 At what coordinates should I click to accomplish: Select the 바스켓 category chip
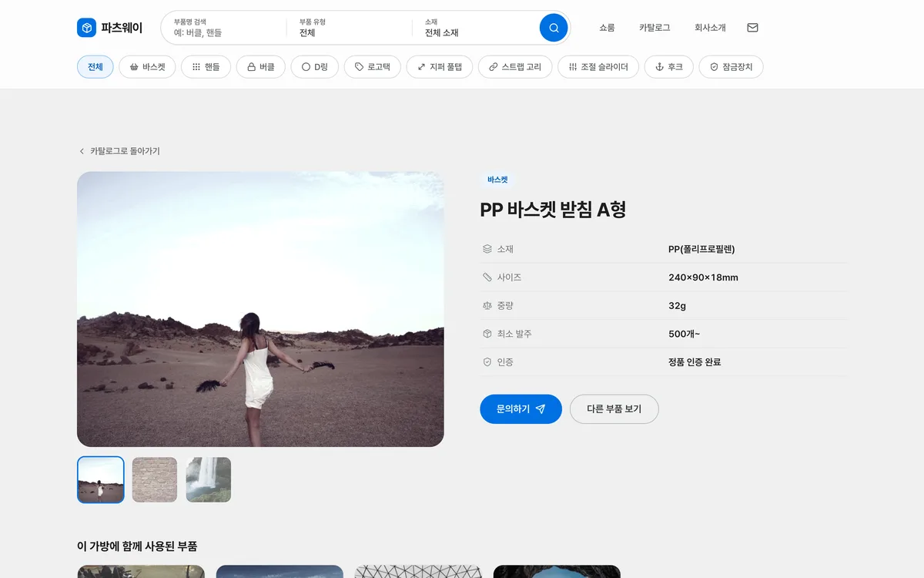pyautogui.click(x=147, y=67)
